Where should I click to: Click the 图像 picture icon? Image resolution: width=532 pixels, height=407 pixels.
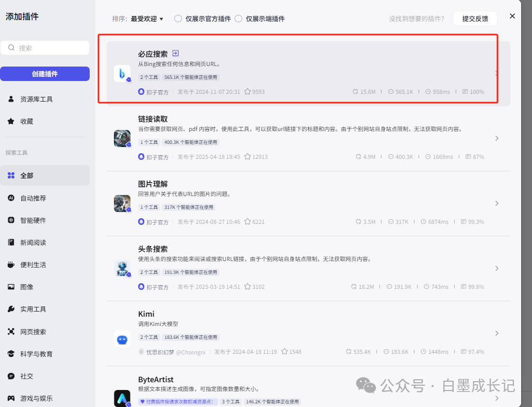pyautogui.click(x=11, y=287)
